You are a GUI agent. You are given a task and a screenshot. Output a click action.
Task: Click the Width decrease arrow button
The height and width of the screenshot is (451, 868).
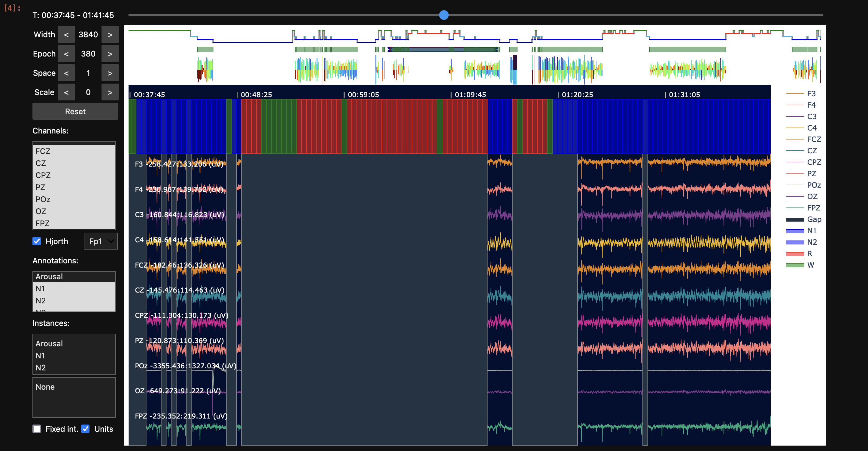[66, 35]
